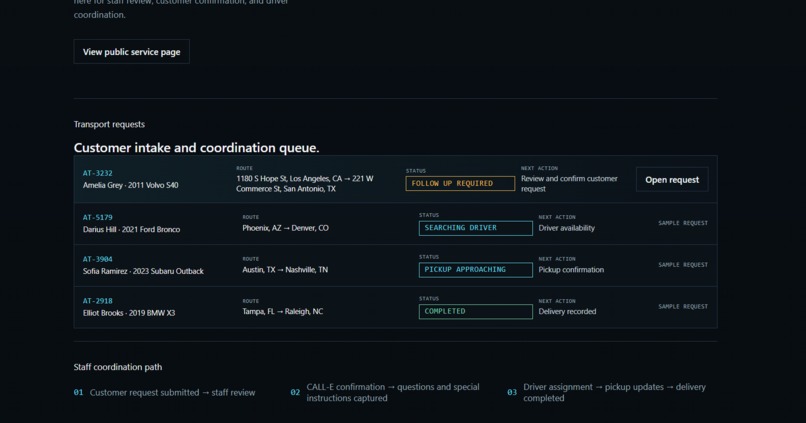Click route Tampa, FL → Raleigh, NC

click(283, 311)
